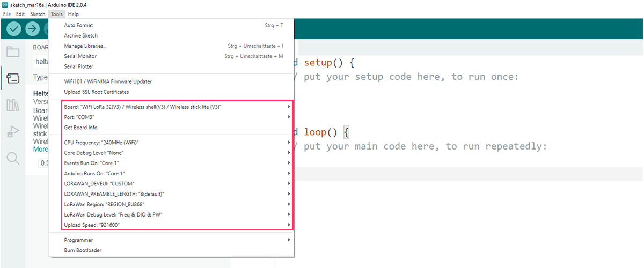Viewport: 644px width, 268px height.
Task: Expand the Programmer submenu
Action: [171, 240]
